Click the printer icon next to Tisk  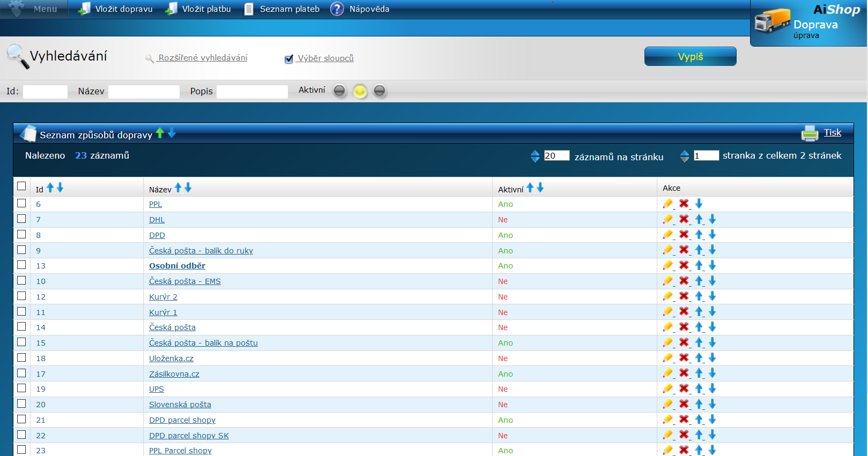point(810,133)
